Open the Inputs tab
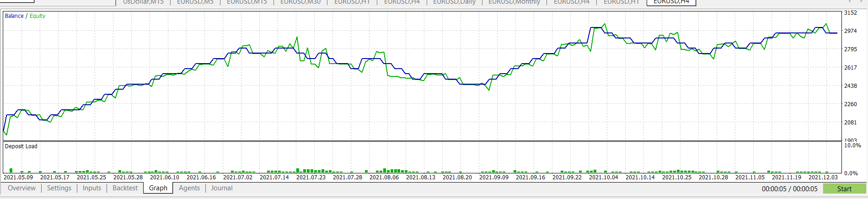The width and height of the screenshot is (868, 199). [92, 188]
